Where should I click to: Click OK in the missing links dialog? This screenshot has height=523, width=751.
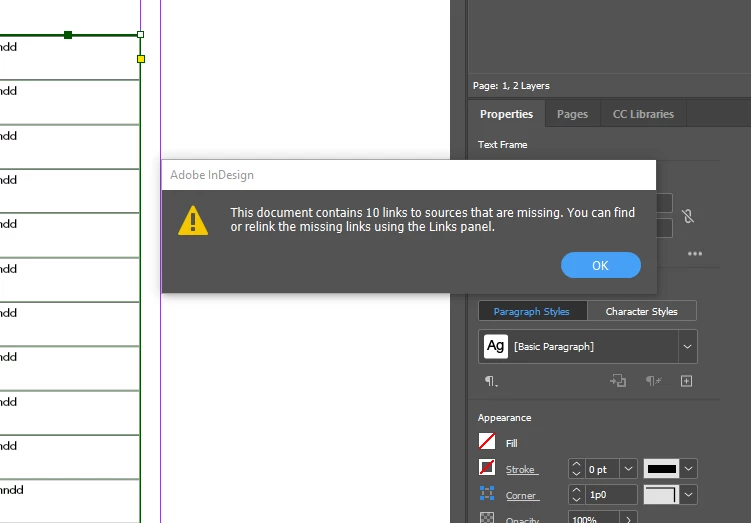tap(601, 265)
